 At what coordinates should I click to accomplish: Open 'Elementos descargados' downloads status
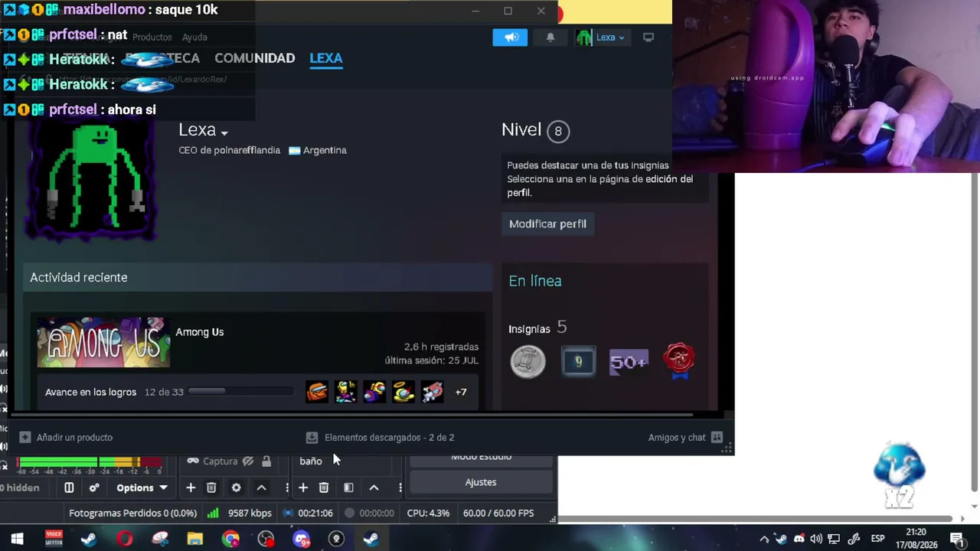coord(380,438)
